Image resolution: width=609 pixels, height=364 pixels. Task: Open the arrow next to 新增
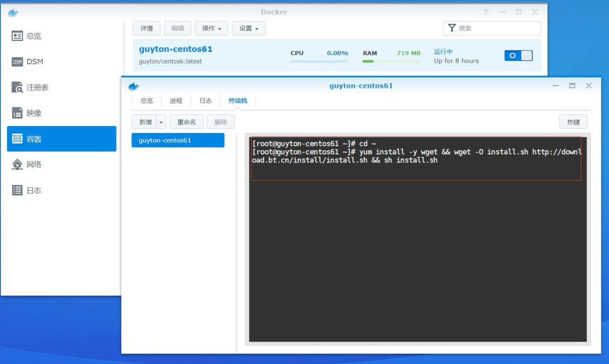161,122
